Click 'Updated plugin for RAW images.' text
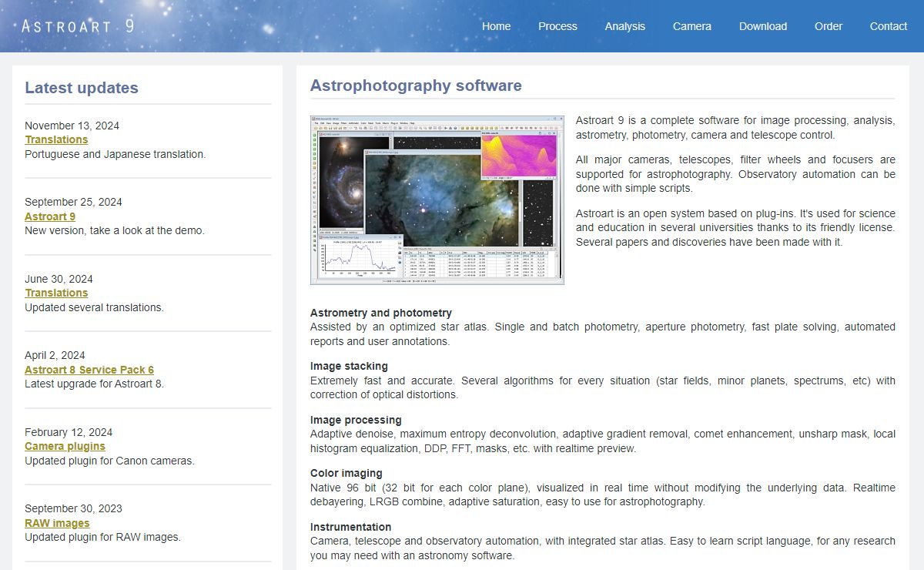Viewport: 924px width, 570px height. click(102, 537)
